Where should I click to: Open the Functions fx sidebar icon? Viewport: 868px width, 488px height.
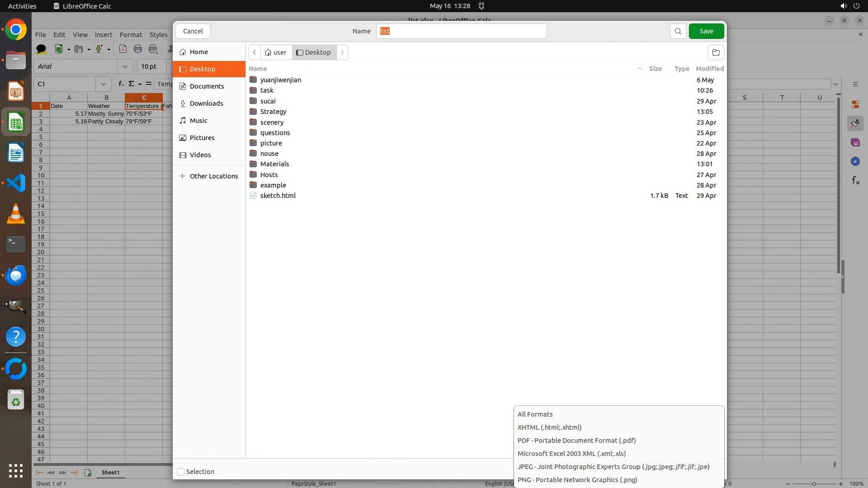click(855, 181)
